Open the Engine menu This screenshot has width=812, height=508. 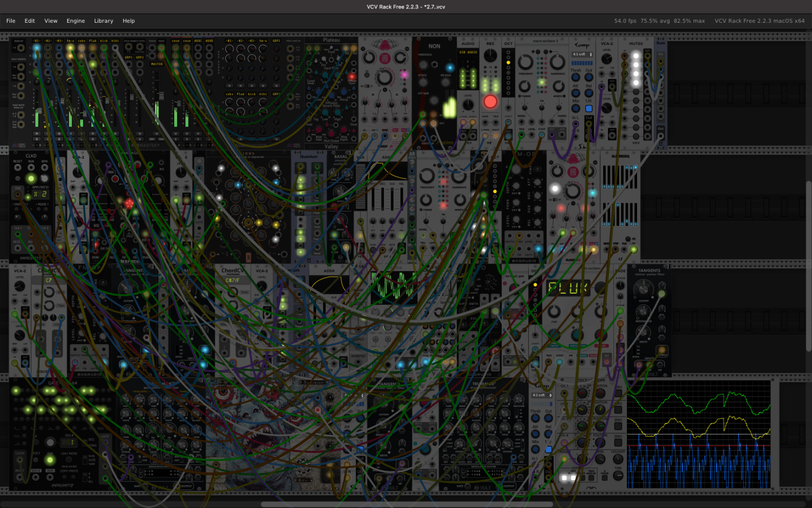click(x=76, y=21)
